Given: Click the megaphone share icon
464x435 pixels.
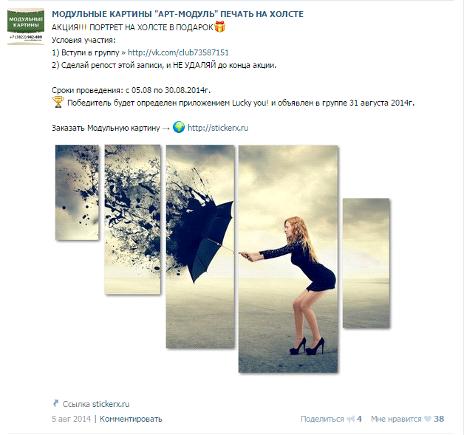Looking at the screenshot, I should pos(350,419).
